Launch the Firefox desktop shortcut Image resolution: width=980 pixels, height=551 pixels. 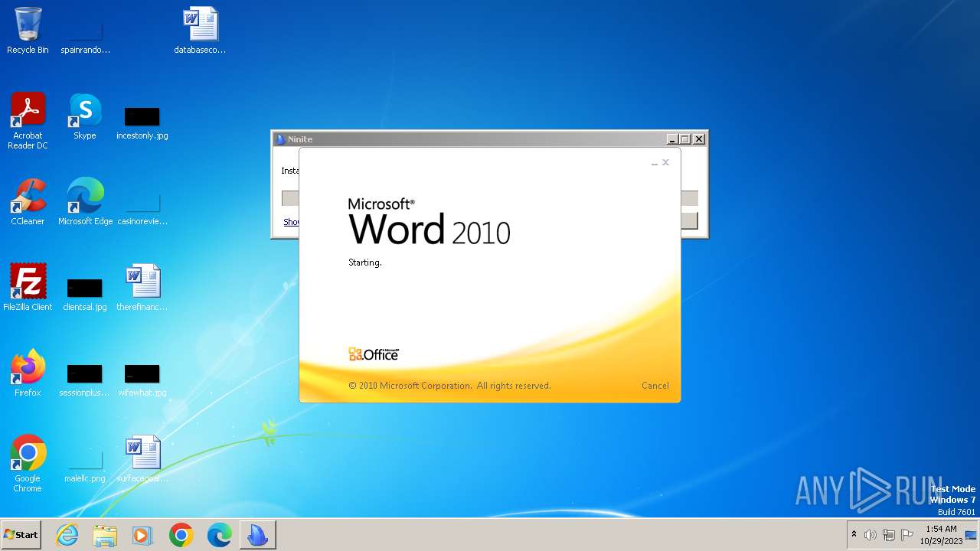(28, 373)
